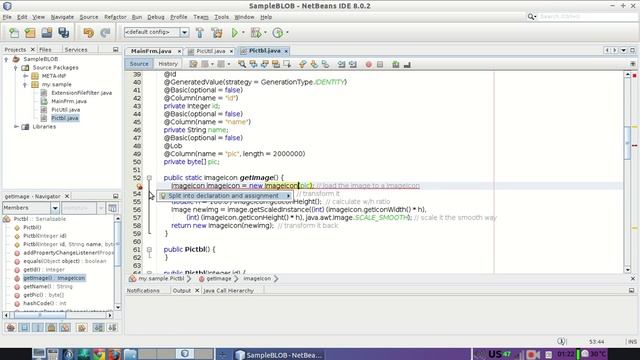The image size is (640, 360).
Task: Click the Uncomment editor toolbar icon
Action: pos(407,64)
